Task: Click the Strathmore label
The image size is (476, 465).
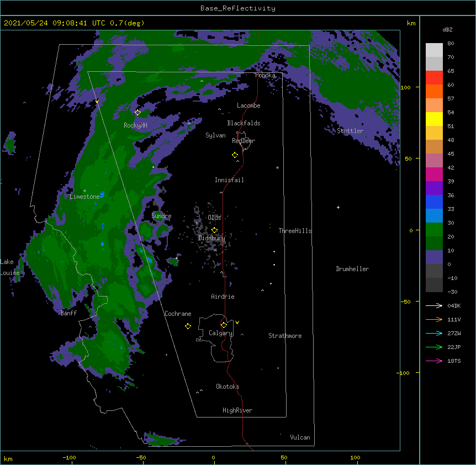Action: point(285,336)
